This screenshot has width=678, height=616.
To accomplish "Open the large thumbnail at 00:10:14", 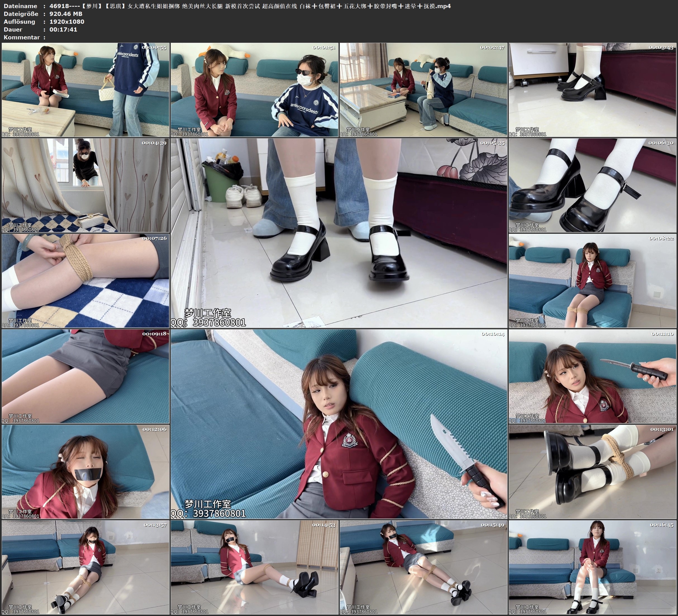I will (x=339, y=424).
